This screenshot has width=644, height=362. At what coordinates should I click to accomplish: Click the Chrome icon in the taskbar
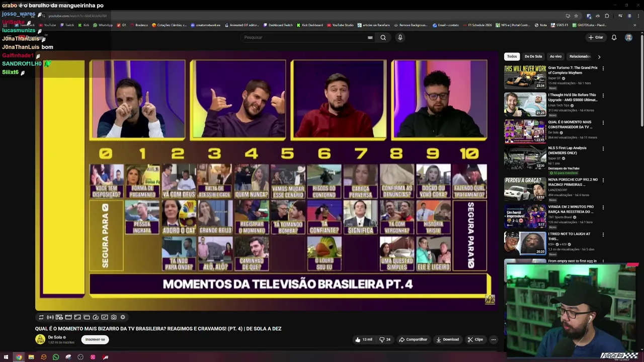[x=19, y=357]
